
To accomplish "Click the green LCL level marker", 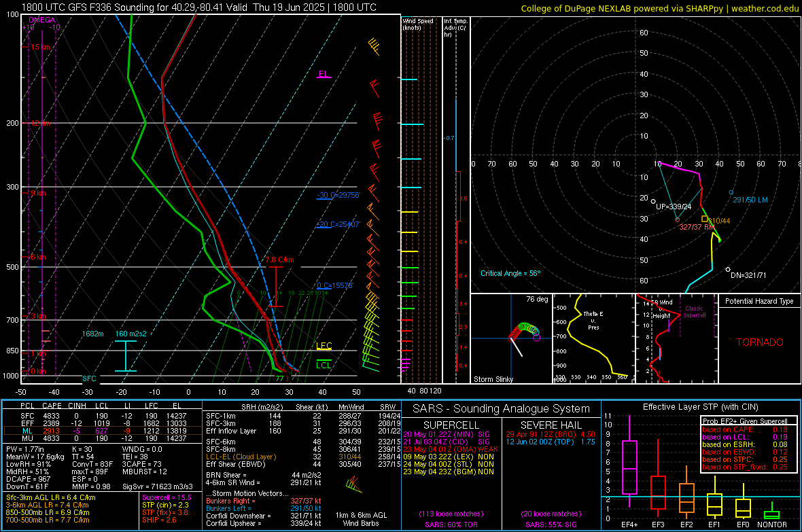I will [324, 365].
